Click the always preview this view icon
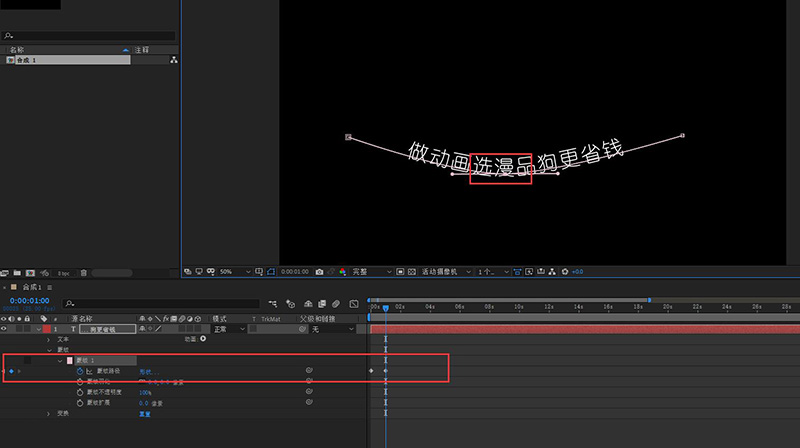Image resolution: width=800 pixels, height=448 pixels. click(188, 272)
